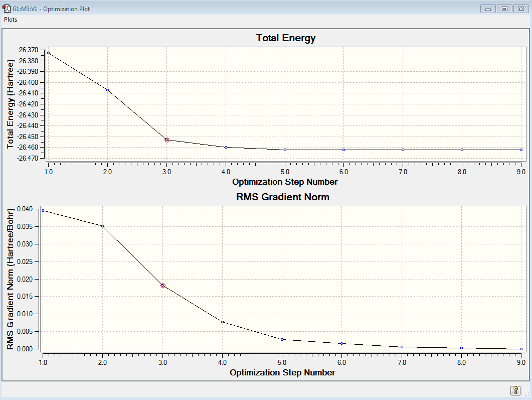Click the -26.470 energy axis value

28,158
